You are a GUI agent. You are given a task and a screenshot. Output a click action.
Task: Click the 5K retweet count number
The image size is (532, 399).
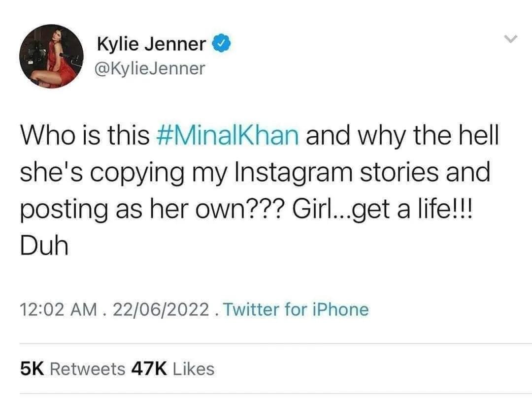(33, 368)
